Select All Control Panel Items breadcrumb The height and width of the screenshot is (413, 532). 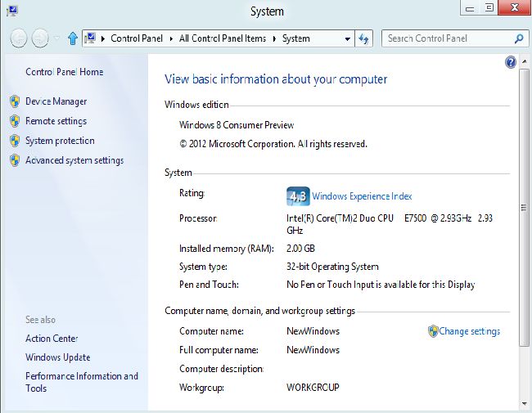(x=223, y=38)
